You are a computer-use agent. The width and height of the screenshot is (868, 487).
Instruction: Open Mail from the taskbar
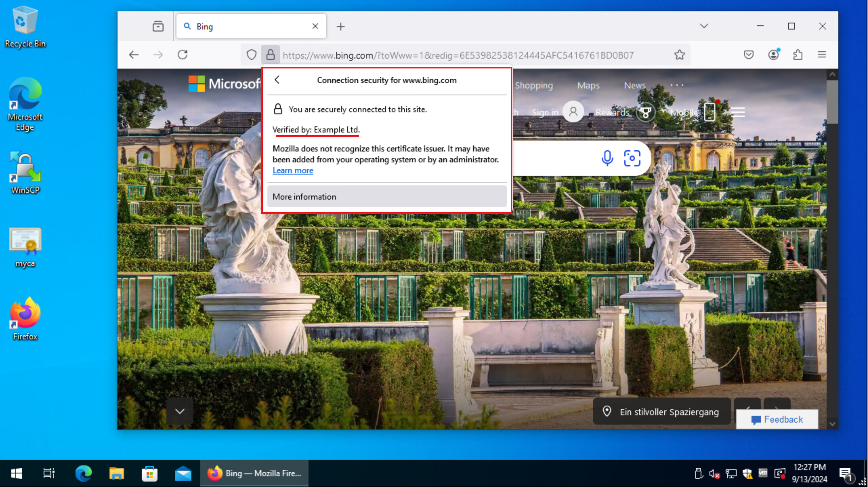click(x=183, y=473)
